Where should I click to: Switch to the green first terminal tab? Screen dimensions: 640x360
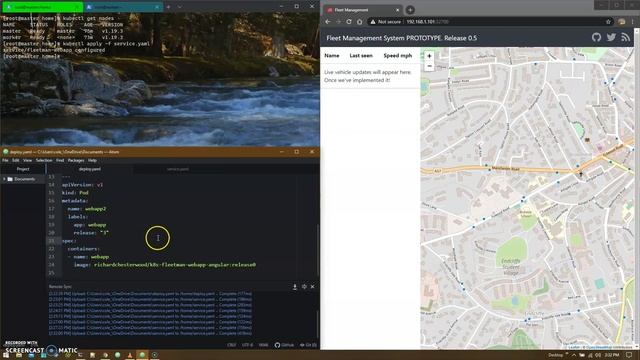click(x=42, y=7)
